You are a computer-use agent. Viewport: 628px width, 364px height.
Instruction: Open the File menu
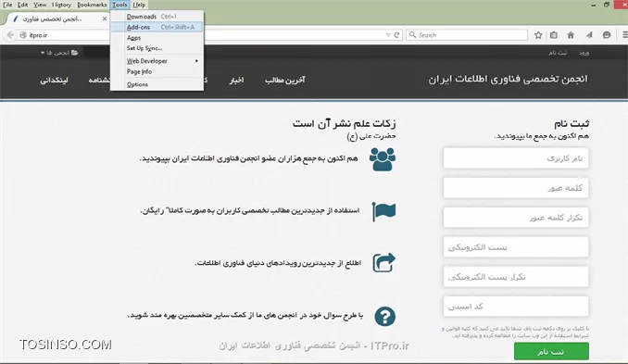click(7, 5)
